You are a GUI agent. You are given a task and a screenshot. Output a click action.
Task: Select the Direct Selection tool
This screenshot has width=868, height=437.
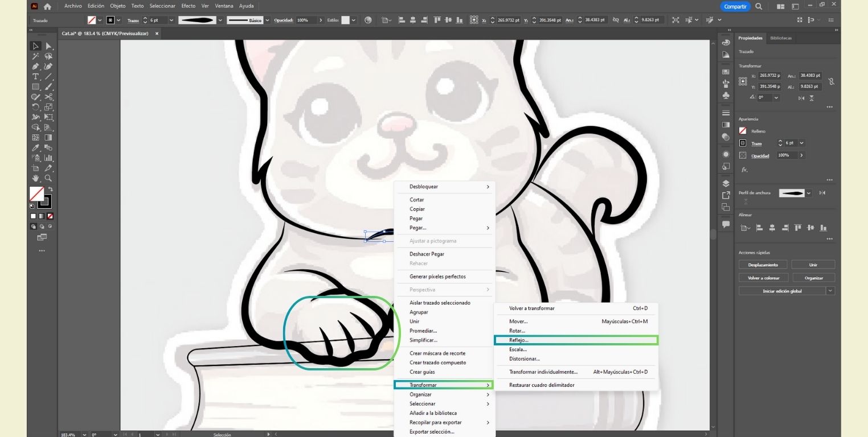click(x=49, y=46)
